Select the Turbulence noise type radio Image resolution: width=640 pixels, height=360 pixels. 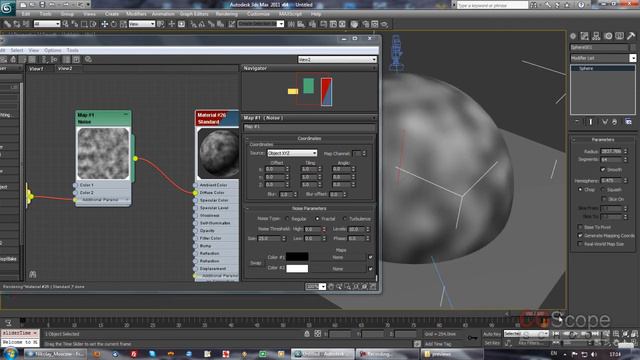click(x=345, y=219)
